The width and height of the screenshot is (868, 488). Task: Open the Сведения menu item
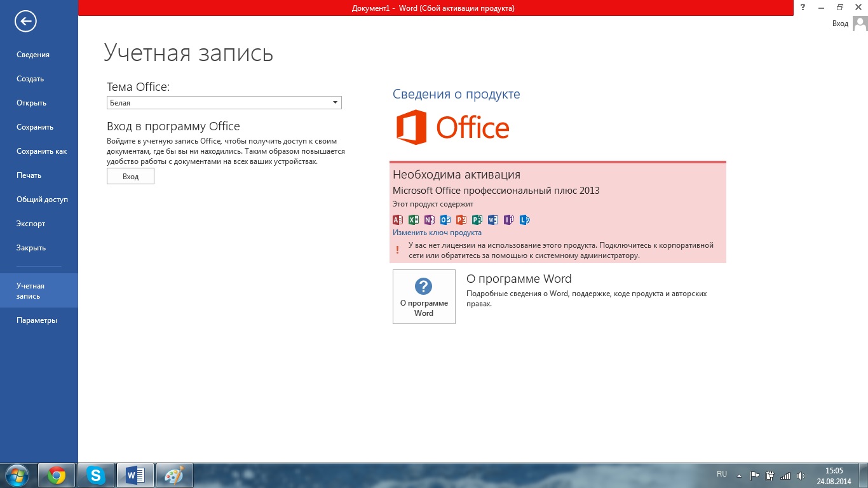(39, 55)
